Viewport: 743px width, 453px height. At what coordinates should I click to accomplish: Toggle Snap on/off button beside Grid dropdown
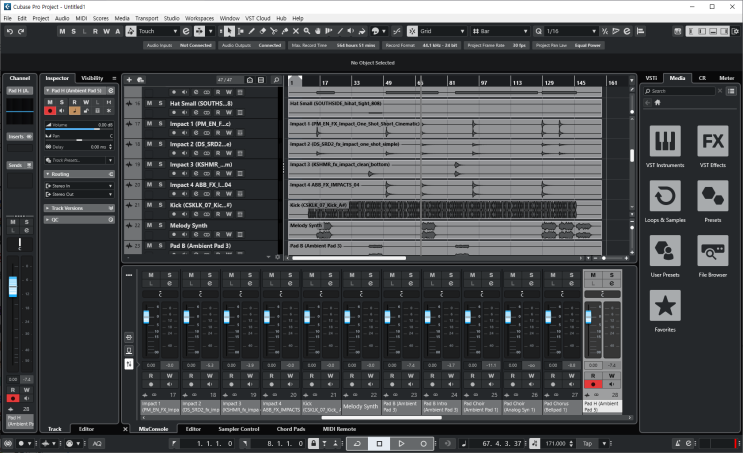(x=412, y=31)
